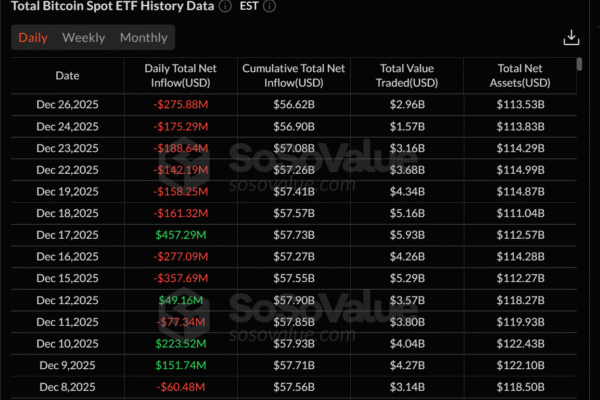Click the Date column header
The width and height of the screenshot is (600, 400).
[x=67, y=75]
